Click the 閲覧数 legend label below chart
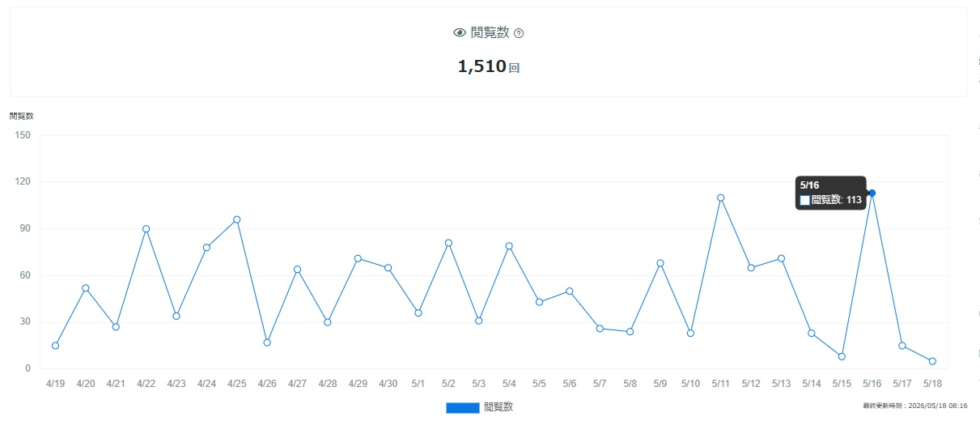The image size is (980, 421). (x=498, y=407)
